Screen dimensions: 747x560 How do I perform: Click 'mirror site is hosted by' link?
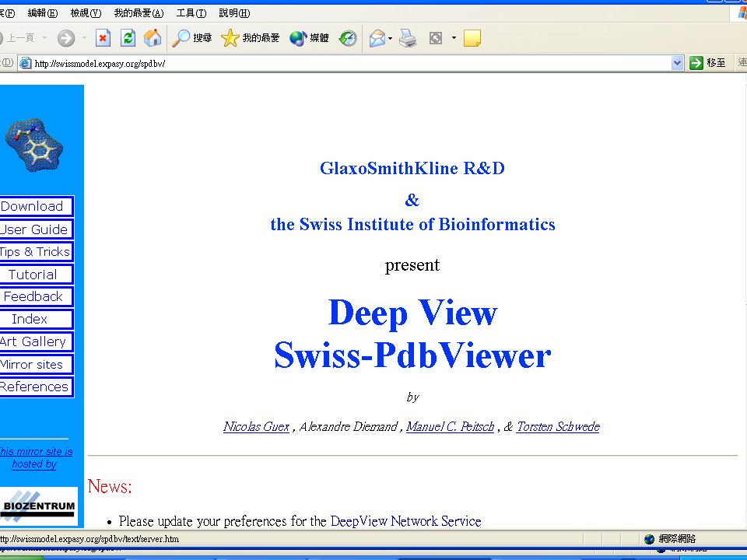[37, 457]
